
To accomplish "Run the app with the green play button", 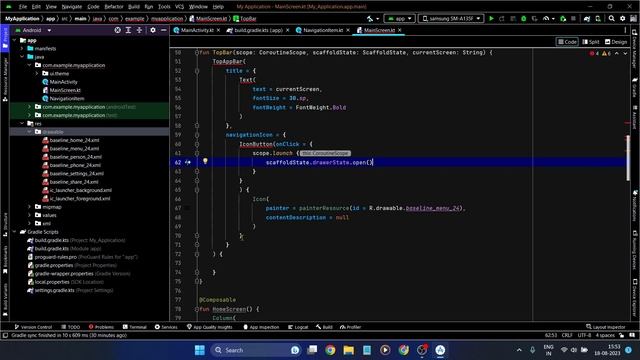I will point(491,19).
